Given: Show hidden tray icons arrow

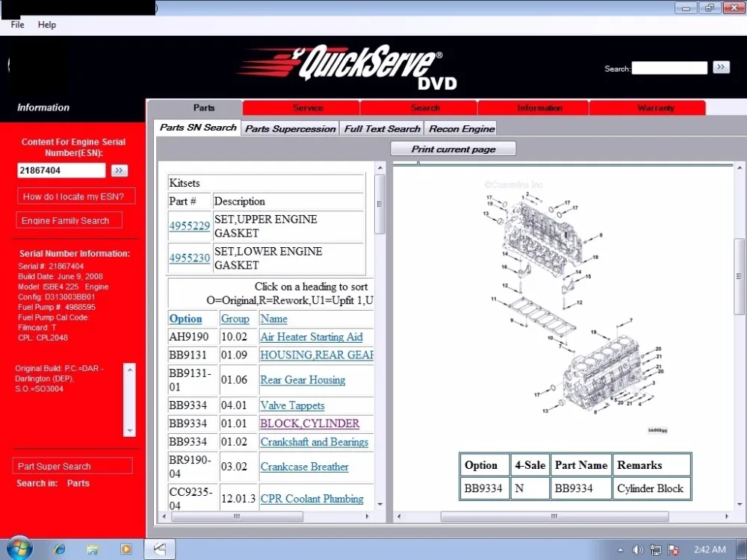Looking at the screenshot, I should [x=620, y=550].
